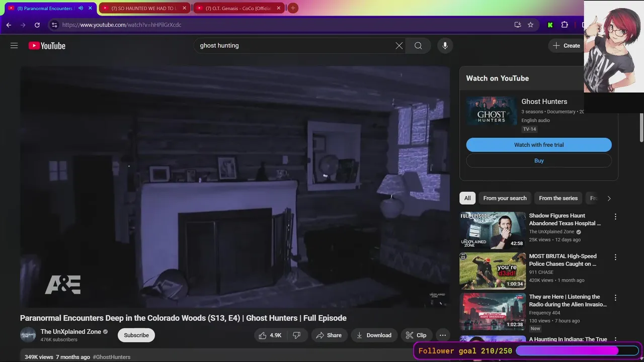Open Frequency 404 channel name
The width and height of the screenshot is (644, 362).
(544, 313)
